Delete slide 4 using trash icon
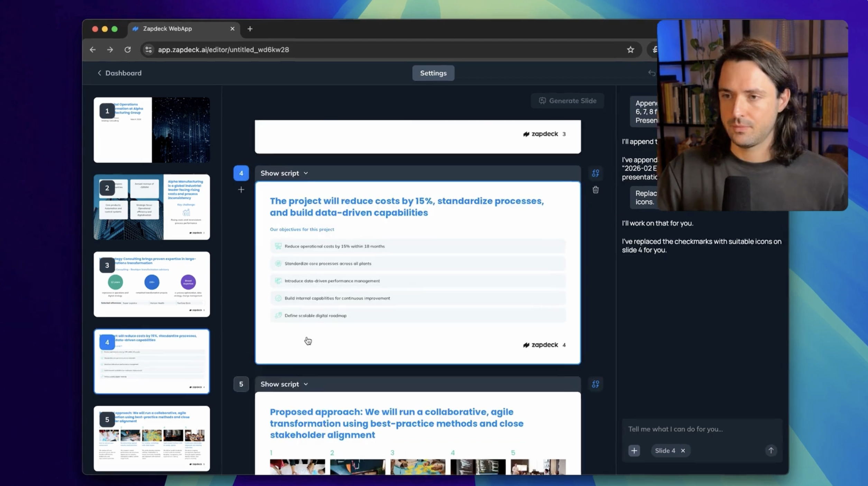 point(595,190)
